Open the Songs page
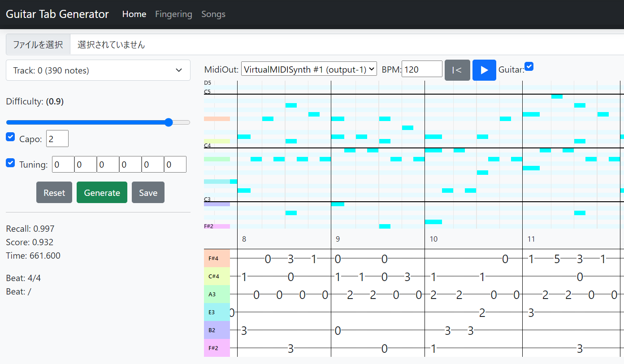The width and height of the screenshot is (624, 364). tap(213, 14)
